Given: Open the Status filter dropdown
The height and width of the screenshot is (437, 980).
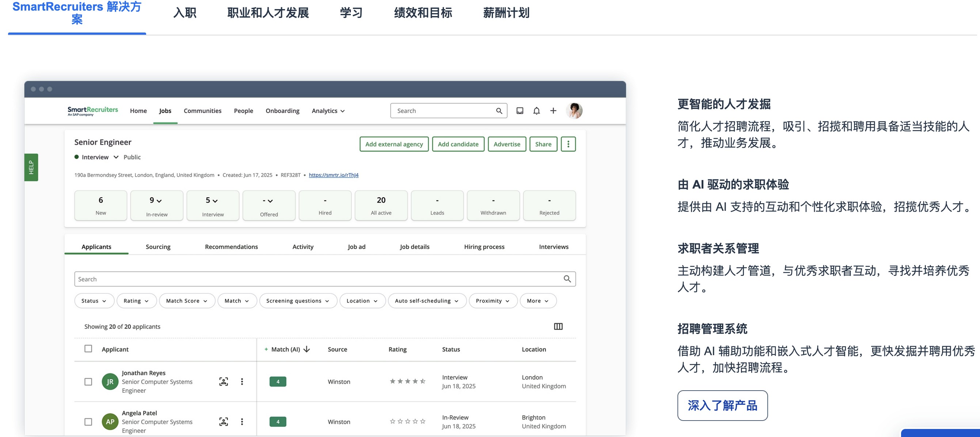Looking at the screenshot, I should (x=94, y=300).
